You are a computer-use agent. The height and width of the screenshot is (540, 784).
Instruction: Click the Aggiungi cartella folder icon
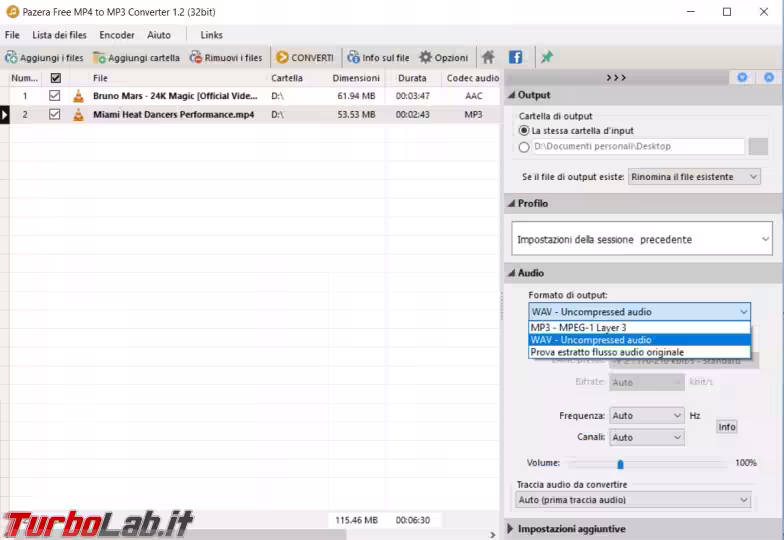(x=99, y=58)
